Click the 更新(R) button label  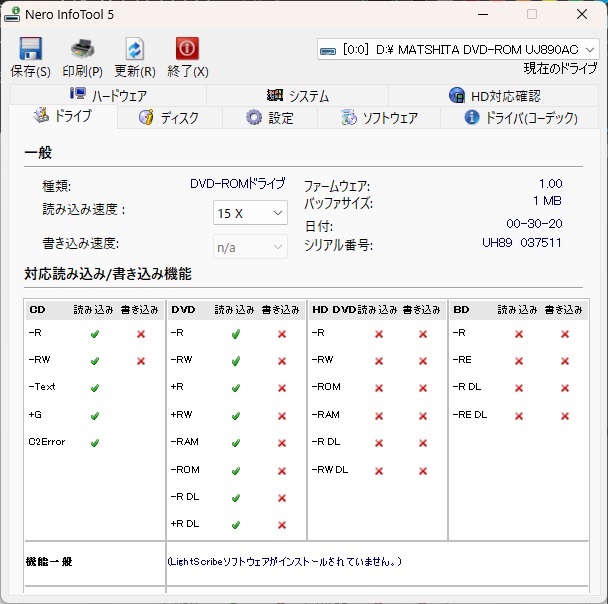(x=135, y=71)
